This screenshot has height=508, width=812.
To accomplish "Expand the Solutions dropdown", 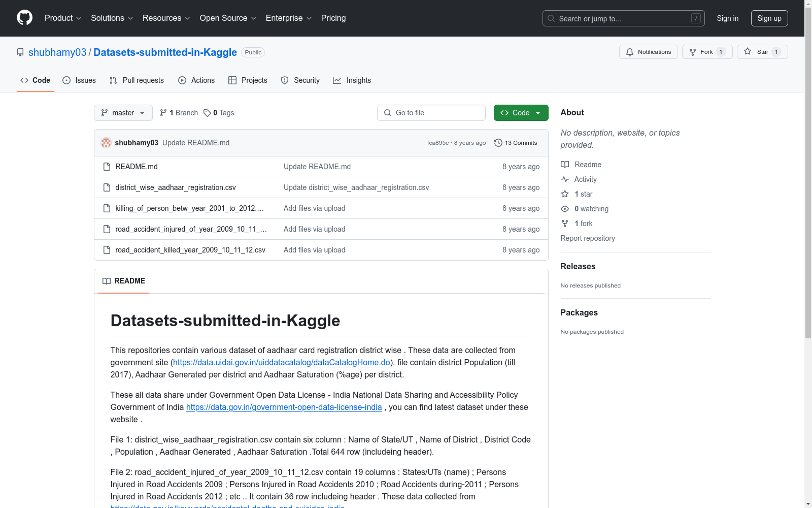I will click(x=112, y=18).
